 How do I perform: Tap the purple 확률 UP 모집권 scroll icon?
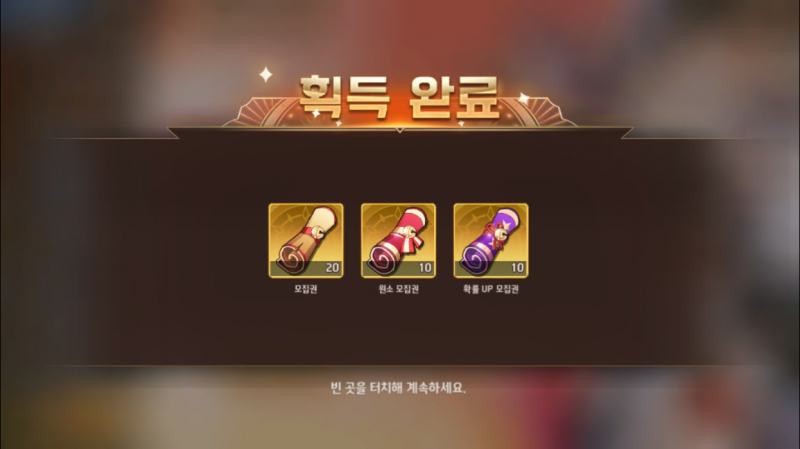491,240
